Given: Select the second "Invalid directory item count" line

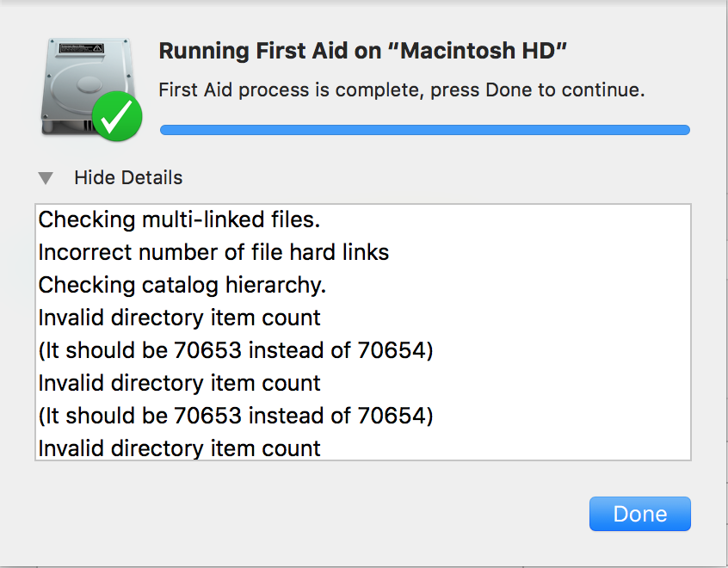Looking at the screenshot, I should (179, 383).
